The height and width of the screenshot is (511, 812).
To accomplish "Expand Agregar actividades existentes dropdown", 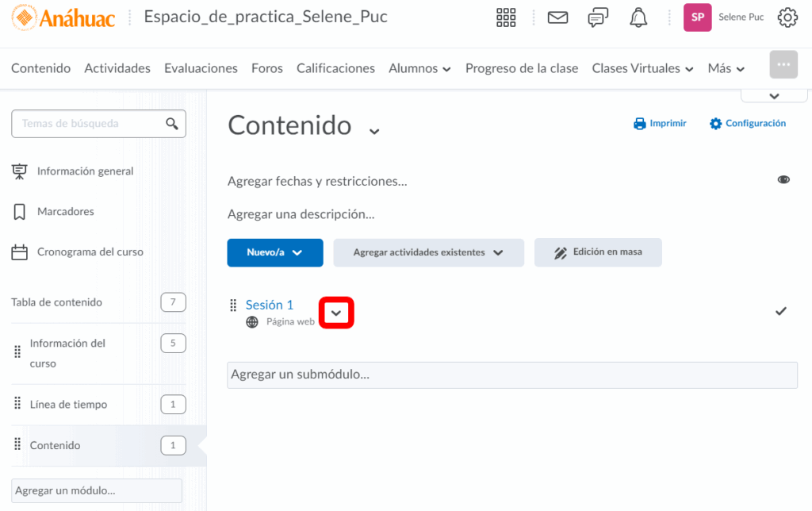I will tap(428, 252).
